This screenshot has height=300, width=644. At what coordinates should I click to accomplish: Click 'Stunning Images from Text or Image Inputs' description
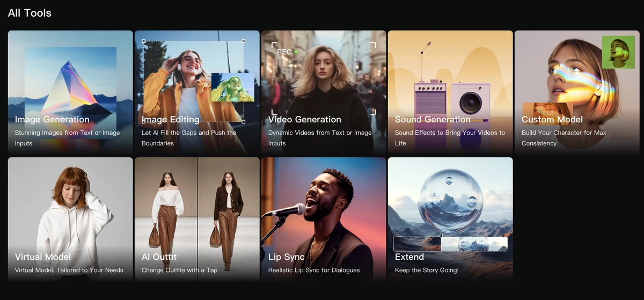68,138
